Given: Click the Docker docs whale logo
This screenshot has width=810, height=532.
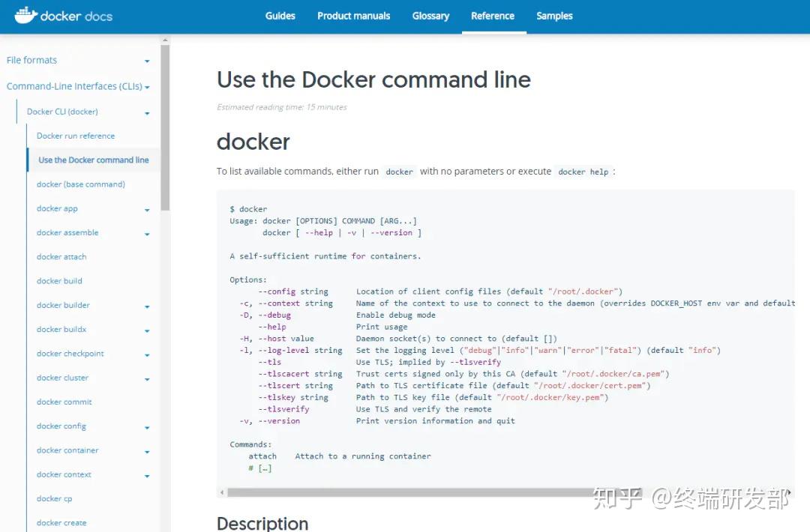Looking at the screenshot, I should pos(25,16).
